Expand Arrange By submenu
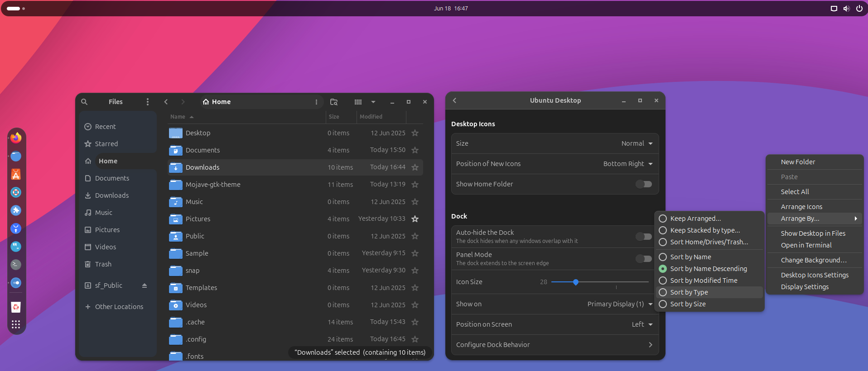This screenshot has height=371, width=868. point(815,219)
